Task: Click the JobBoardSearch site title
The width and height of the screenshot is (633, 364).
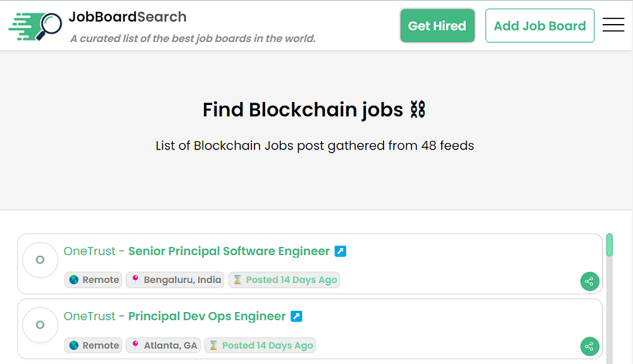Action: pyautogui.click(x=127, y=16)
